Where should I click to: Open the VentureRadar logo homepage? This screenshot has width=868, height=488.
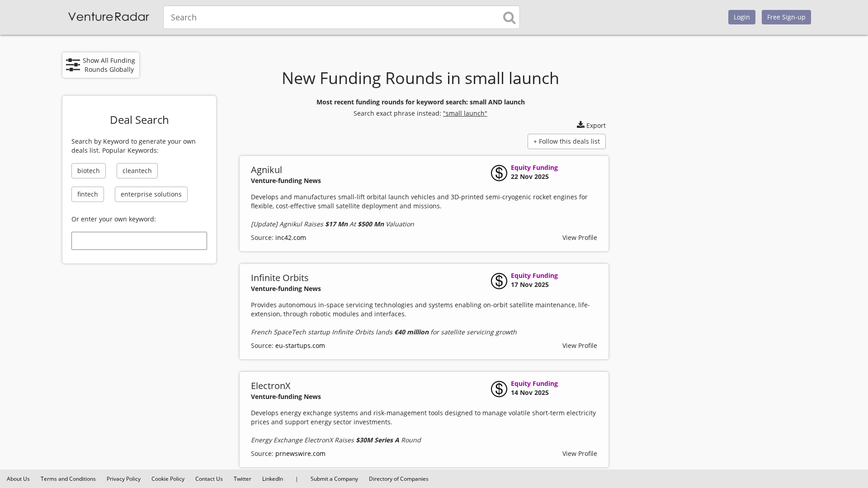[x=108, y=17]
